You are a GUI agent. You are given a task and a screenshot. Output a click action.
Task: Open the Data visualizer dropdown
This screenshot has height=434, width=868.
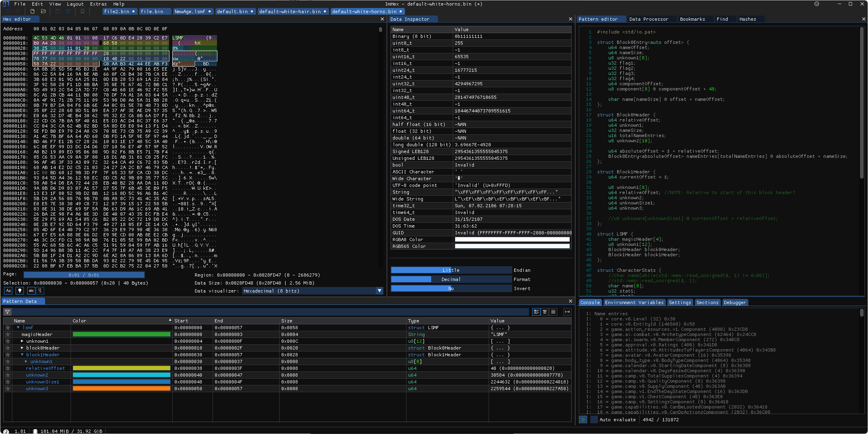(x=379, y=291)
